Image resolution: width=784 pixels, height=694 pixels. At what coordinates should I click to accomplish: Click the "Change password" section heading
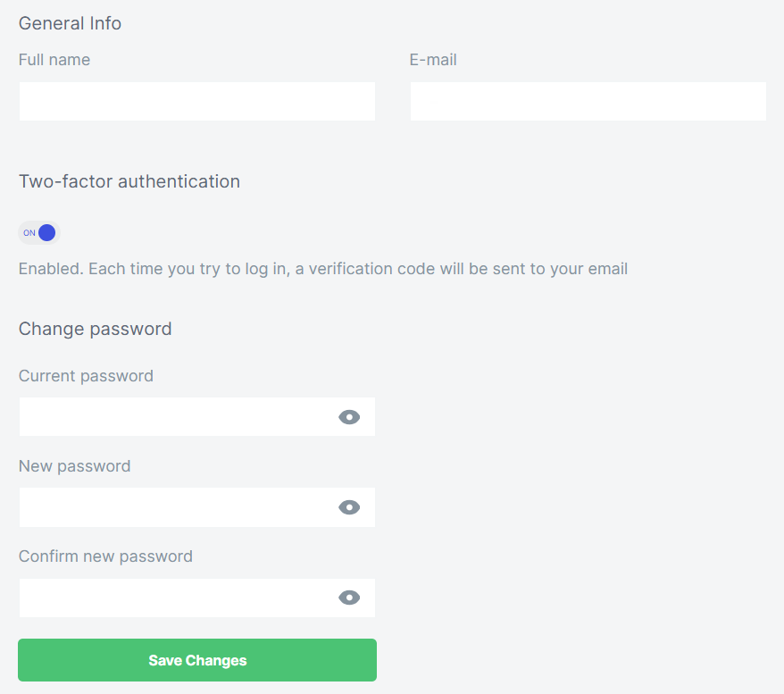95,329
